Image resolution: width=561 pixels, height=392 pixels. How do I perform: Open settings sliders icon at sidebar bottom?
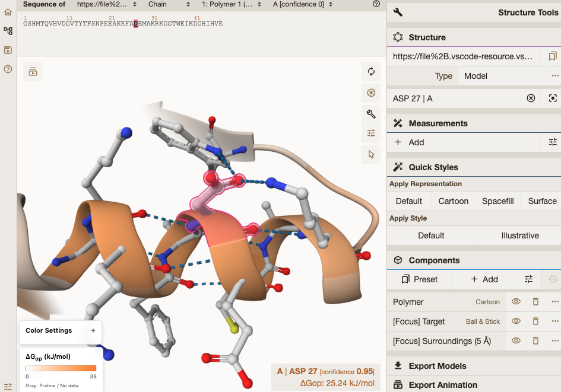pyautogui.click(x=8, y=387)
